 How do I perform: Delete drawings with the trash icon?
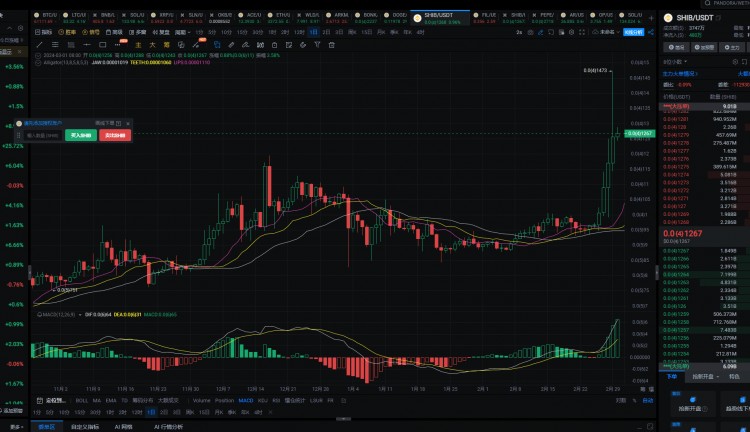tap(331, 45)
